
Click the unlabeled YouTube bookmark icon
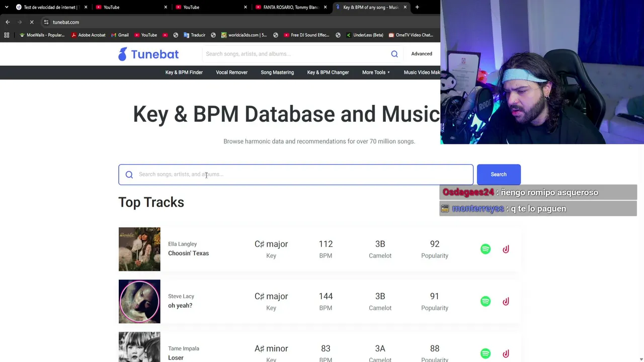coord(165,35)
